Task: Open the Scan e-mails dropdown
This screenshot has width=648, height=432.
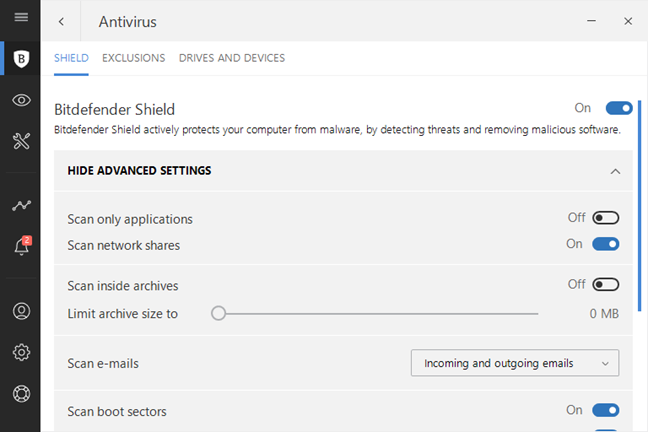Action: [514, 363]
